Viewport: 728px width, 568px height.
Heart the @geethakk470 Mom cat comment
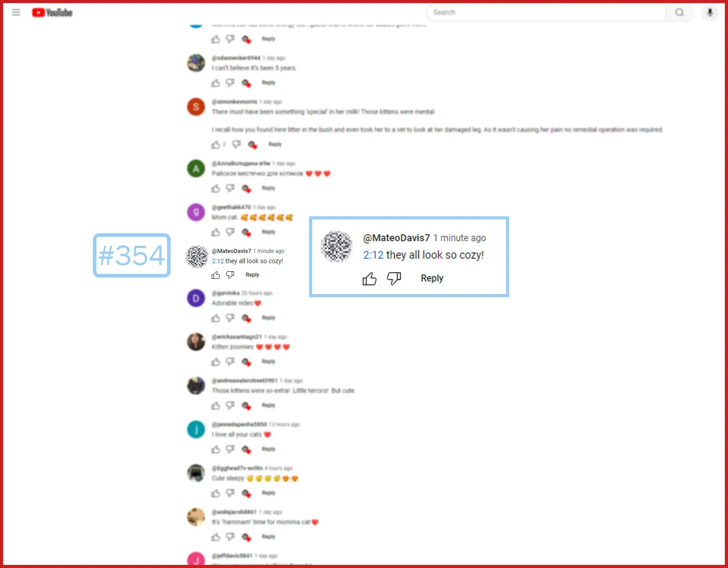246,232
